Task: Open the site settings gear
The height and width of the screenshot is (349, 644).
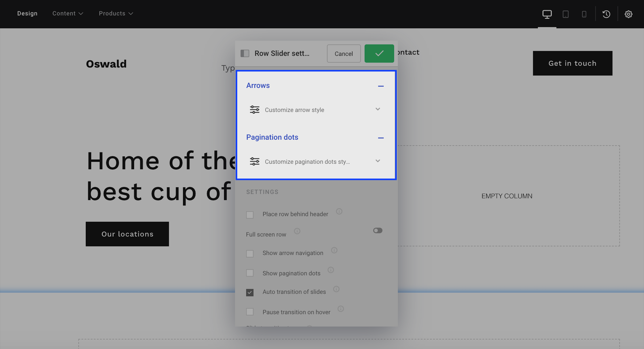Action: [628, 14]
